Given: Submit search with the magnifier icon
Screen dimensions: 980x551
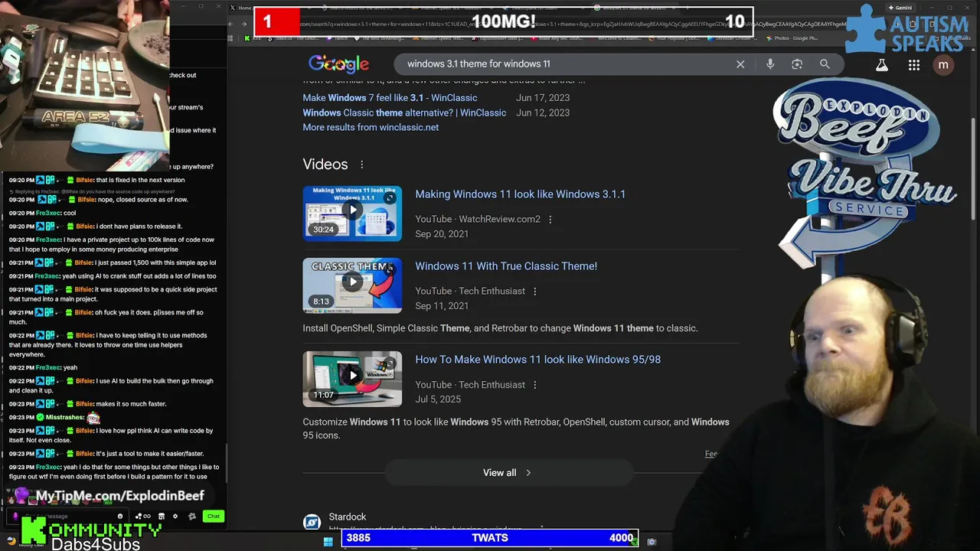Looking at the screenshot, I should click(x=825, y=64).
